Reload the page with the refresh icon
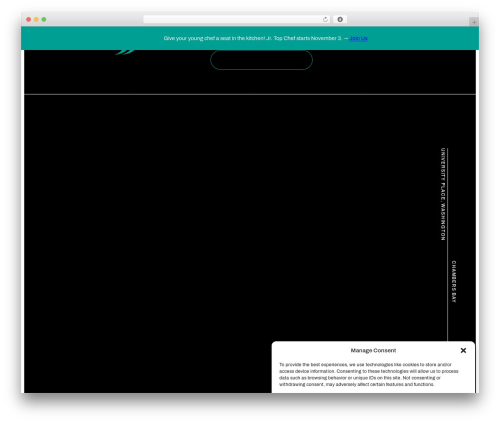This screenshot has width=500, height=423. pyautogui.click(x=325, y=19)
